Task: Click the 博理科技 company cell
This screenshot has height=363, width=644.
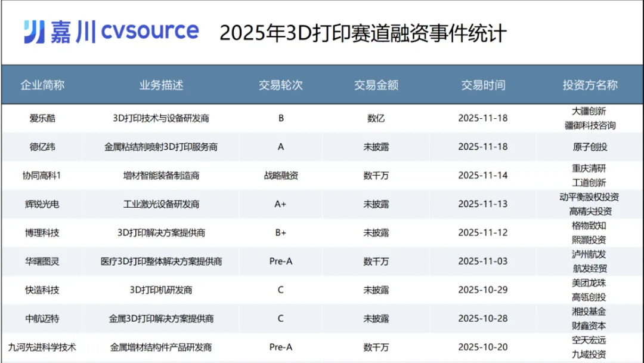Action: click(42, 233)
